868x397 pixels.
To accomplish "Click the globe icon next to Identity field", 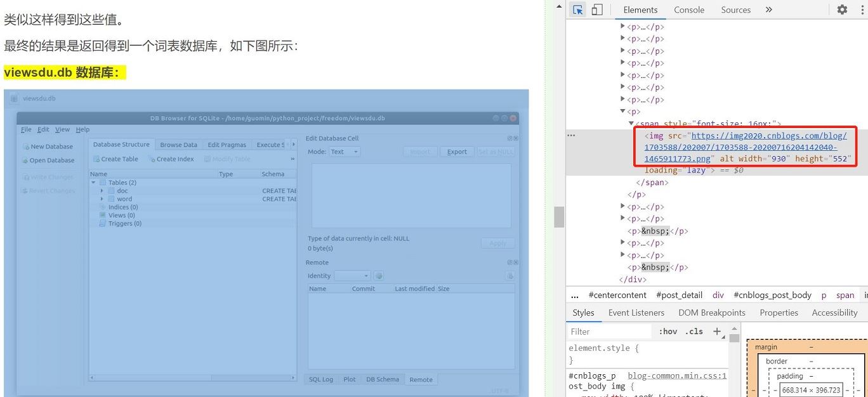I will click(378, 275).
